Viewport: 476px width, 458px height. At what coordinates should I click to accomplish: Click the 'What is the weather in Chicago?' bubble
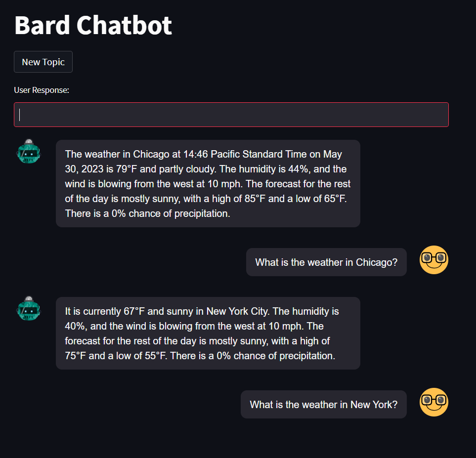coord(326,262)
